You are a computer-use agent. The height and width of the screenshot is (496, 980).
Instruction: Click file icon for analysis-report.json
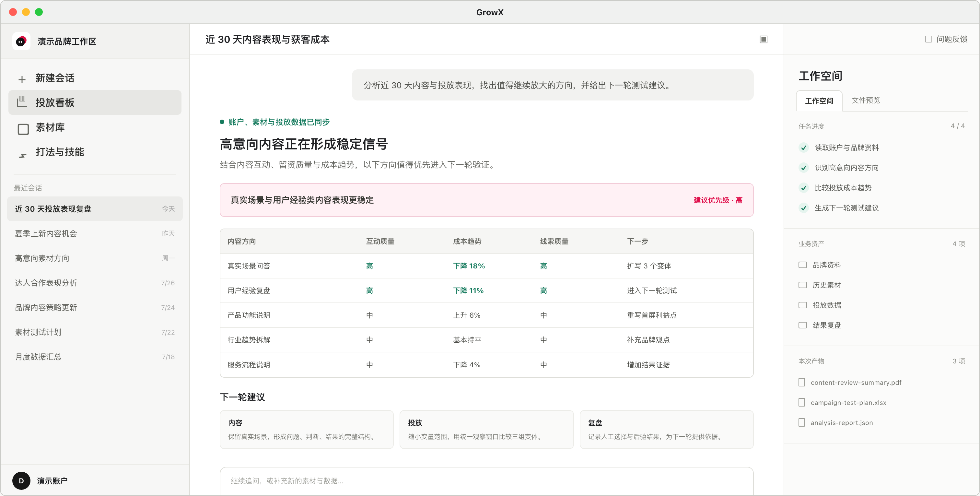pyautogui.click(x=801, y=422)
